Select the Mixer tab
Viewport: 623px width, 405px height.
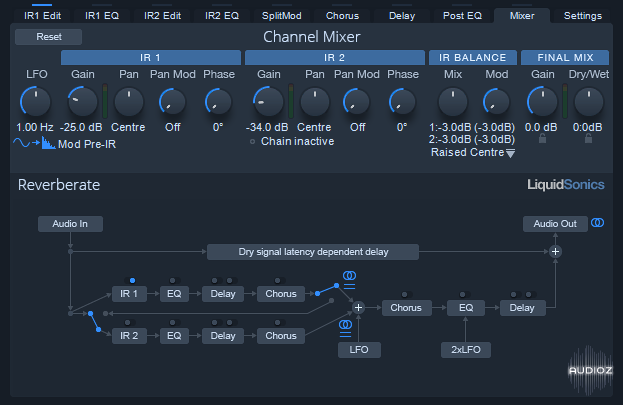(x=522, y=16)
